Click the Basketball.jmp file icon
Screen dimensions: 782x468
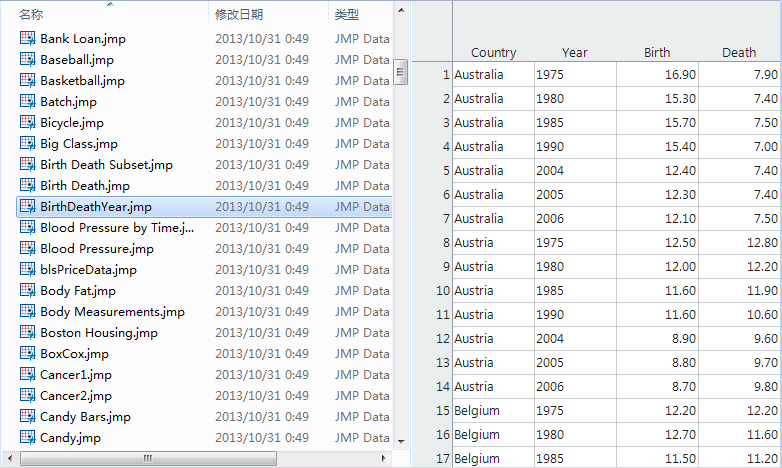point(27,80)
